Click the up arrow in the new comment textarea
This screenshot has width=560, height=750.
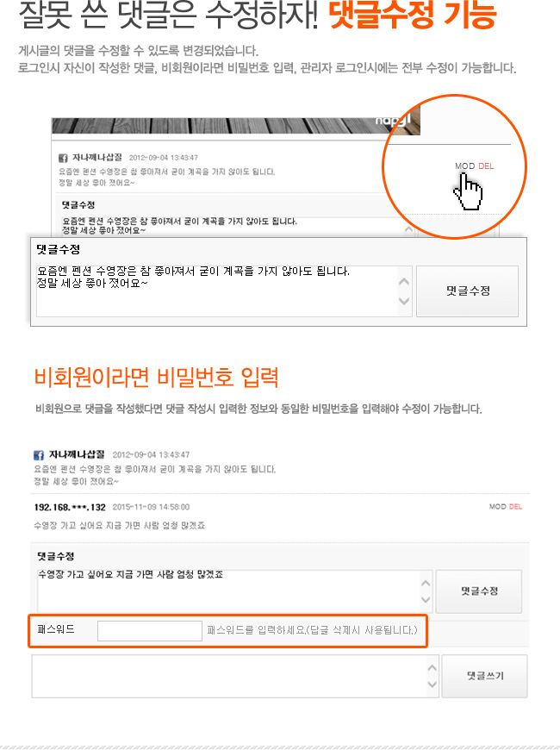point(432,668)
